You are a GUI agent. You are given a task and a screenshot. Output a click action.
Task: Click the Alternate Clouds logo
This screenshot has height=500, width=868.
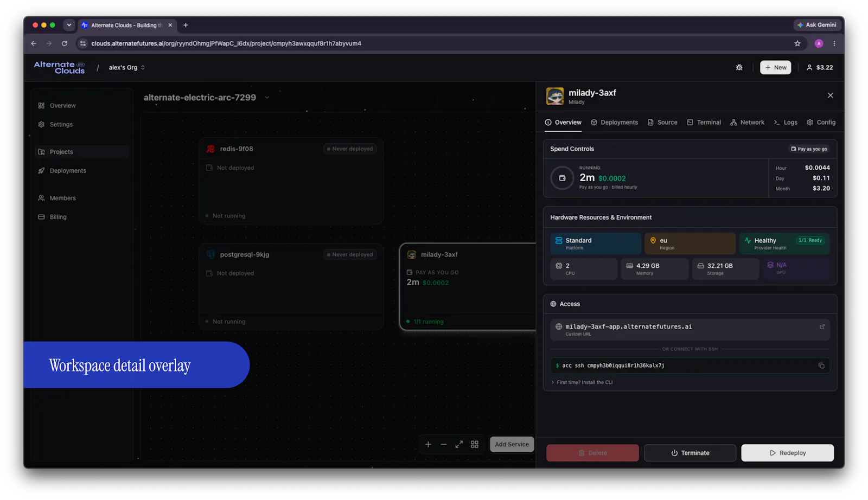tap(59, 67)
